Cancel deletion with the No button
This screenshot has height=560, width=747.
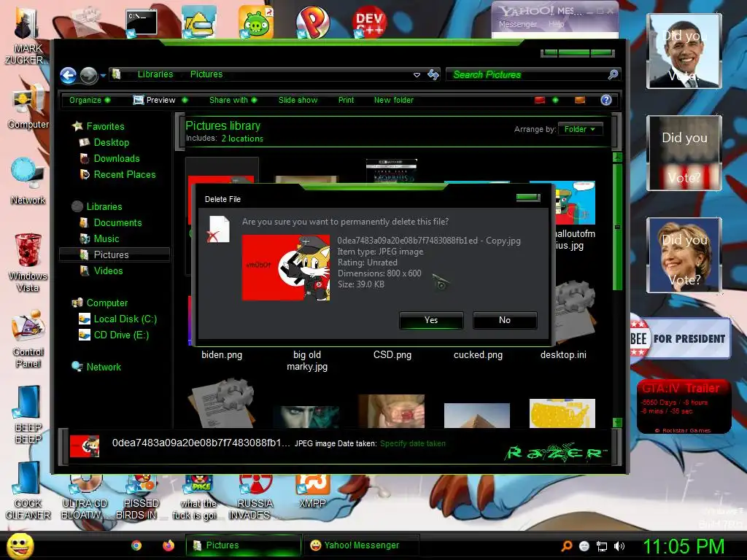[505, 320]
